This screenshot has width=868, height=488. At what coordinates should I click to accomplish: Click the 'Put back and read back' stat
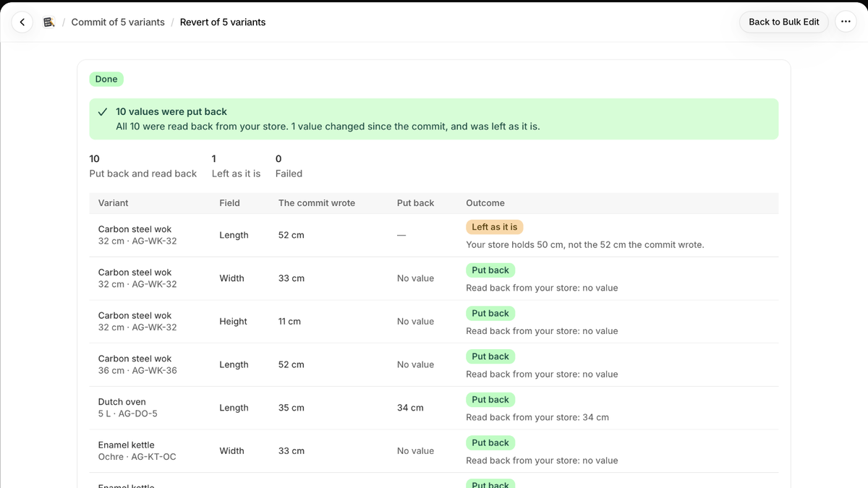pos(143,174)
